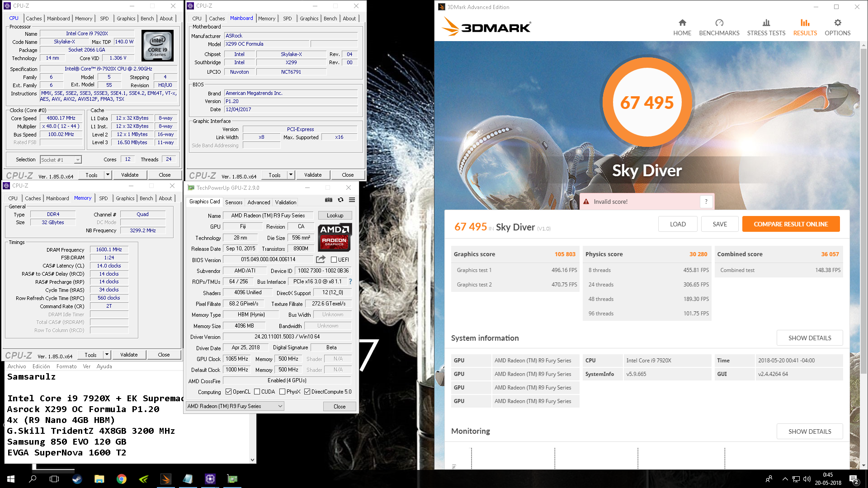The image size is (868, 488).
Task: Click the invalid score help question mark
Action: [x=706, y=202]
